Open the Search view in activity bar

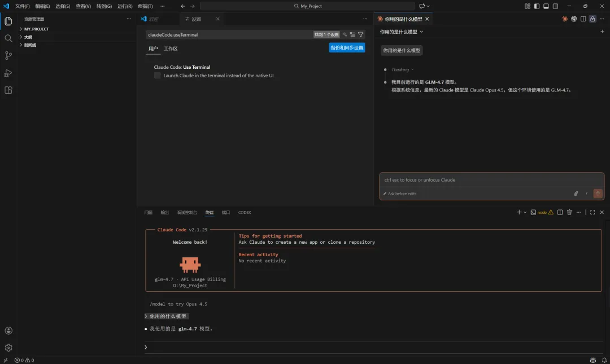tap(8, 38)
